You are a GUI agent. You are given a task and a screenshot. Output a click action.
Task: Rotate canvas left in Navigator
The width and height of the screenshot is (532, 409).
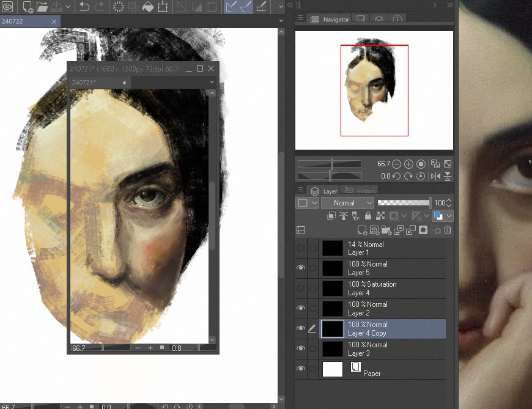[396, 176]
